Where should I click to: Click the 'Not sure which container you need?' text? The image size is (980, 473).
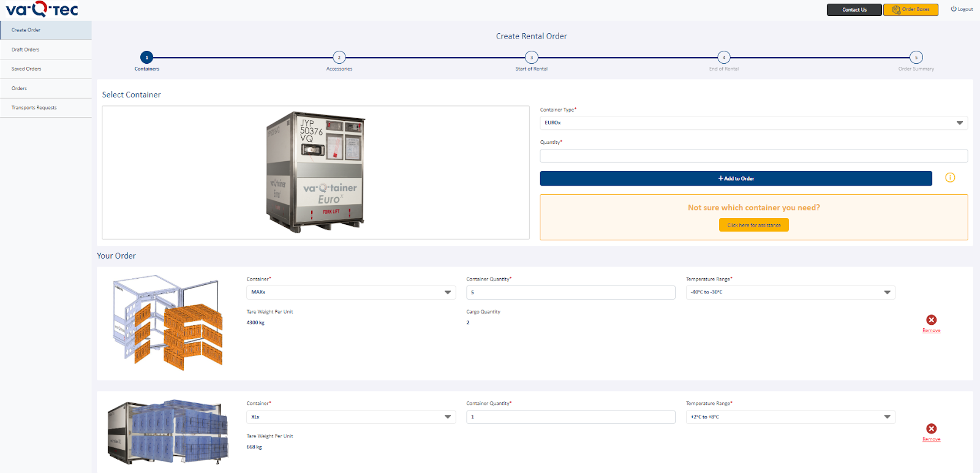(x=753, y=208)
